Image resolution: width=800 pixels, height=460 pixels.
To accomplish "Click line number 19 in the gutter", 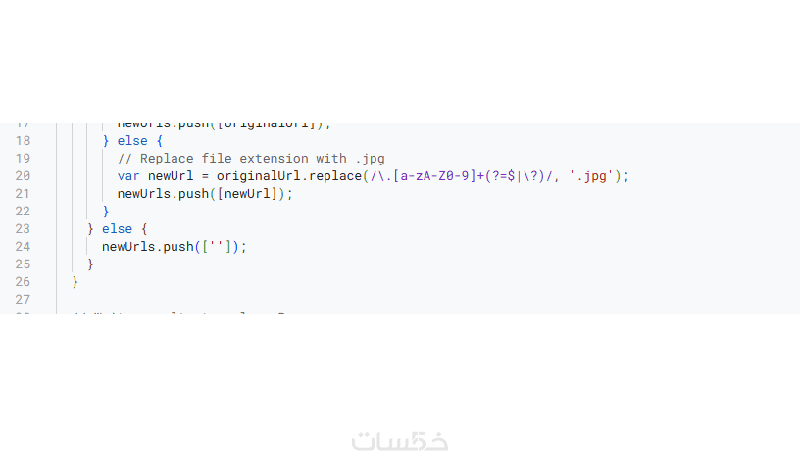I will (x=22, y=158).
